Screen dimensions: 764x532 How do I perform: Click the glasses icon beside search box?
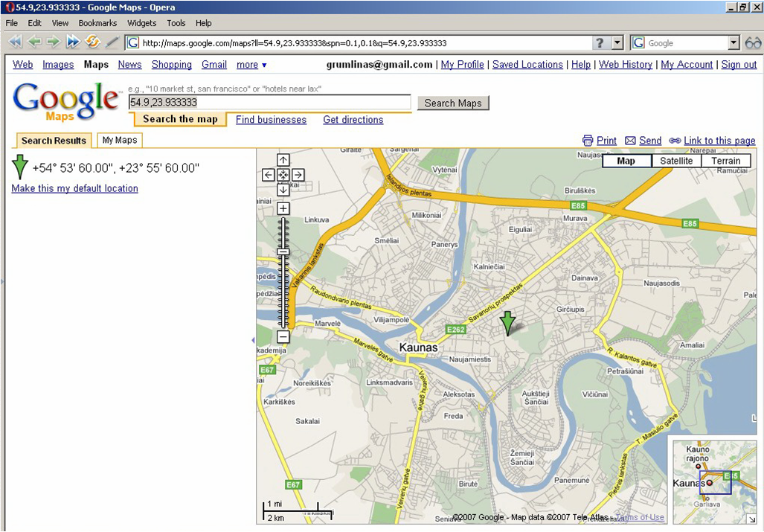[753, 43]
